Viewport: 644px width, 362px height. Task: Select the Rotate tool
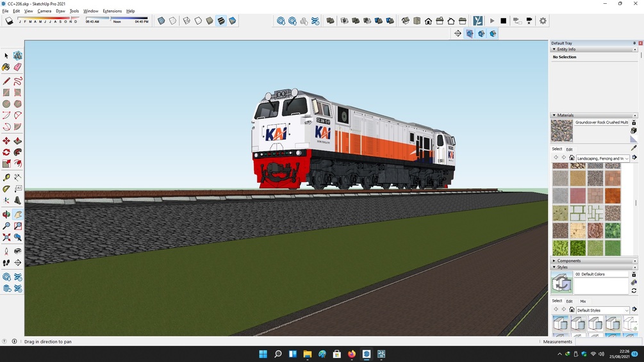6,152
